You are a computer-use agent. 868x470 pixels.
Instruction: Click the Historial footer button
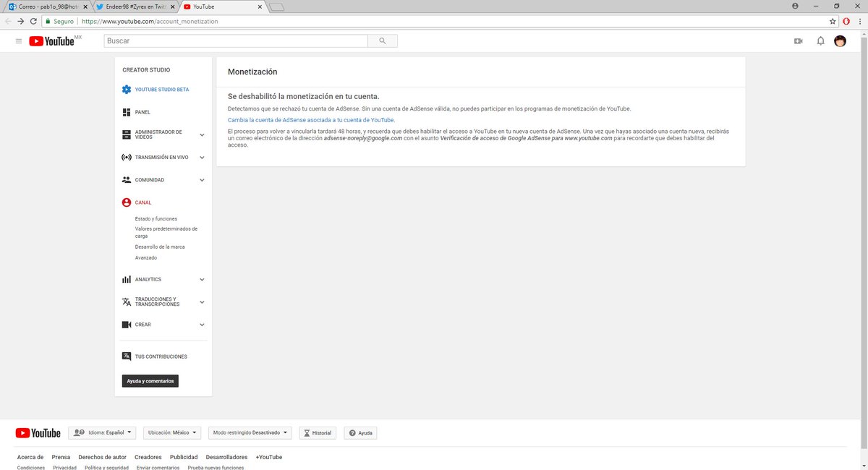[x=317, y=432]
